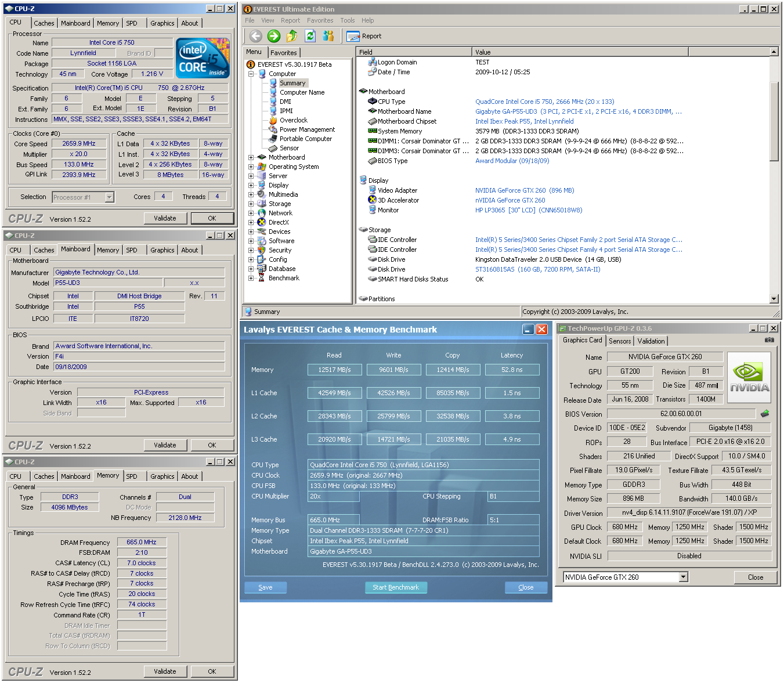This screenshot has height=683, width=784.
Task: Click the NVIDIA logo in GPU-Z
Action: pyautogui.click(x=749, y=378)
